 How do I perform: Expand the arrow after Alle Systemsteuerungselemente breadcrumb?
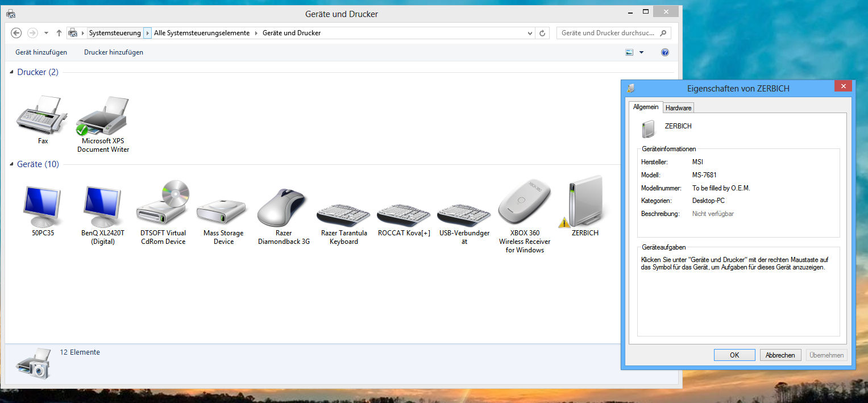coord(256,33)
